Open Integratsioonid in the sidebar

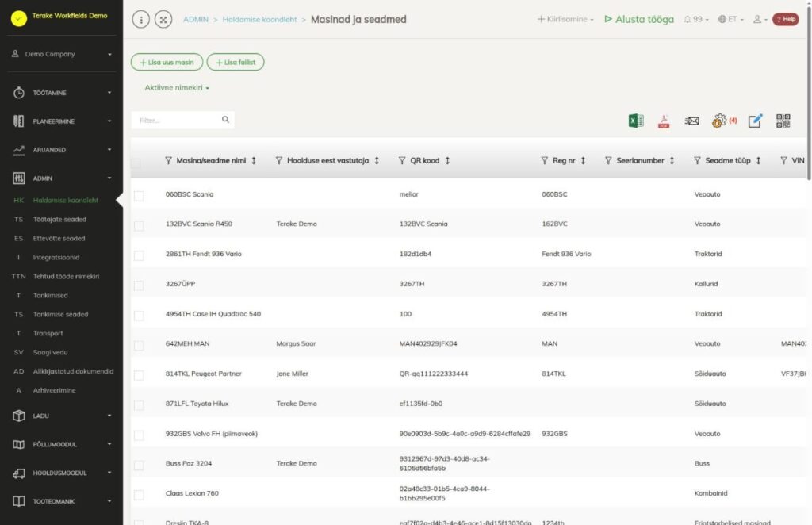(x=56, y=257)
